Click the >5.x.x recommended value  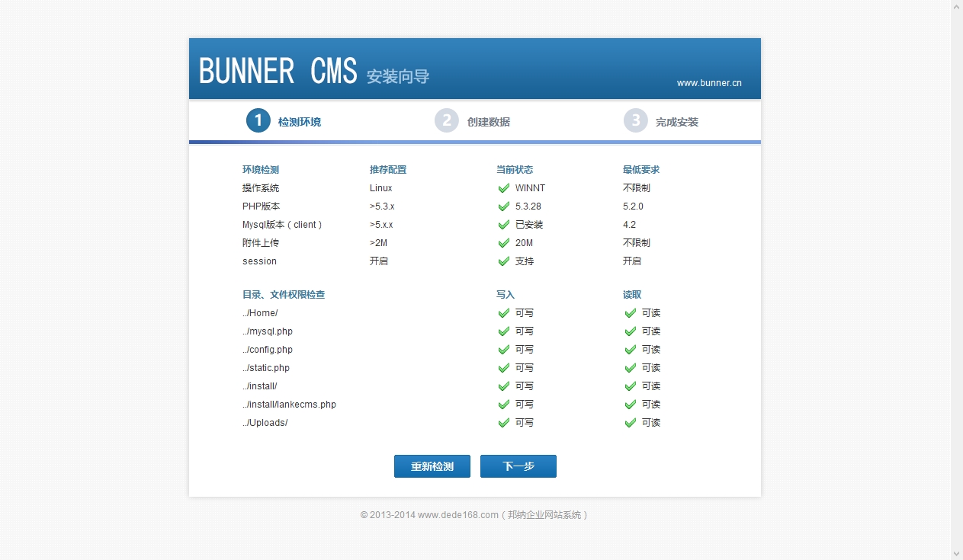click(x=381, y=225)
